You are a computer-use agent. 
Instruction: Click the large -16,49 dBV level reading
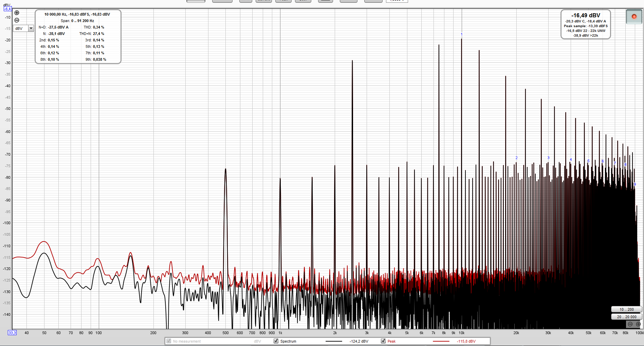pyautogui.click(x=586, y=15)
